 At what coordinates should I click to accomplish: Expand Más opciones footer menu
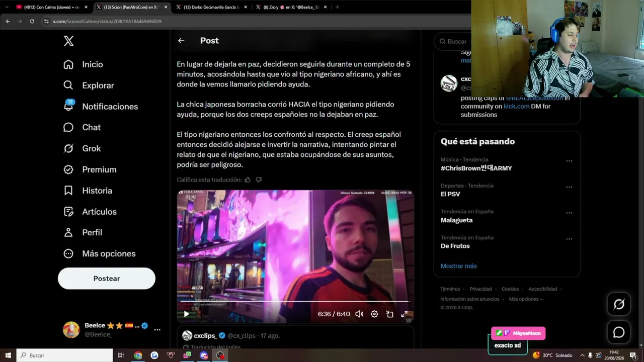526,299
